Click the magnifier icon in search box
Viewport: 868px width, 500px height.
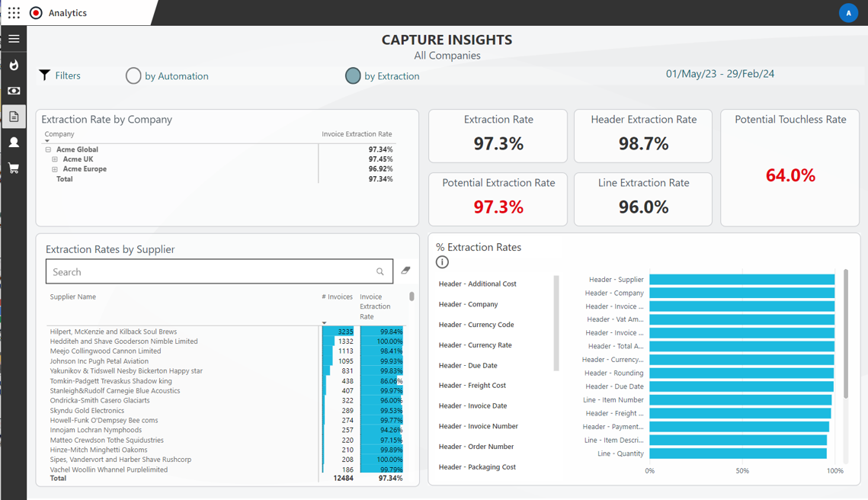pyautogui.click(x=380, y=271)
